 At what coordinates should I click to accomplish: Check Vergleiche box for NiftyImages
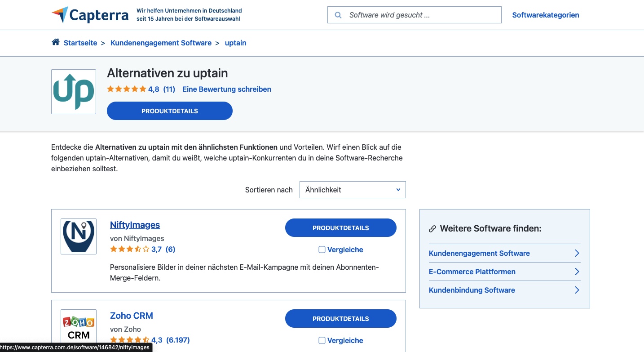click(322, 250)
